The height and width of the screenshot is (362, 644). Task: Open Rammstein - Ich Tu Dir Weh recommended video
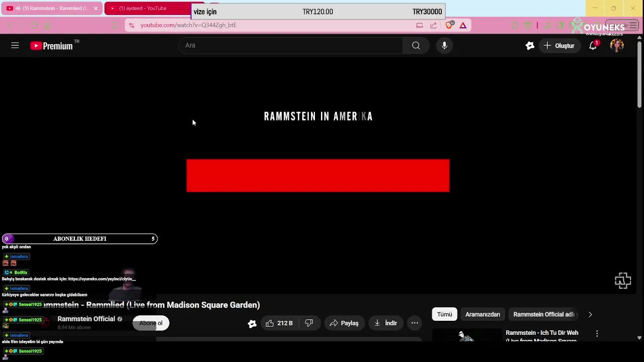(x=542, y=336)
